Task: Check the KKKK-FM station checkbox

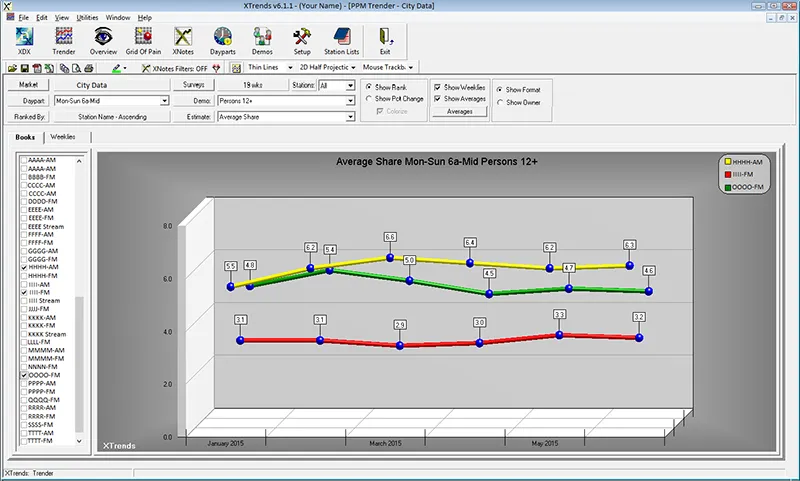Action: point(24,326)
